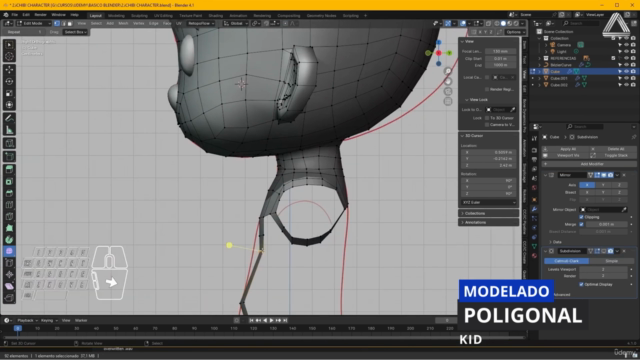The height and width of the screenshot is (360, 640).
Task: Open the XYZ Euler rotation mode dropdown
Action: point(489,202)
